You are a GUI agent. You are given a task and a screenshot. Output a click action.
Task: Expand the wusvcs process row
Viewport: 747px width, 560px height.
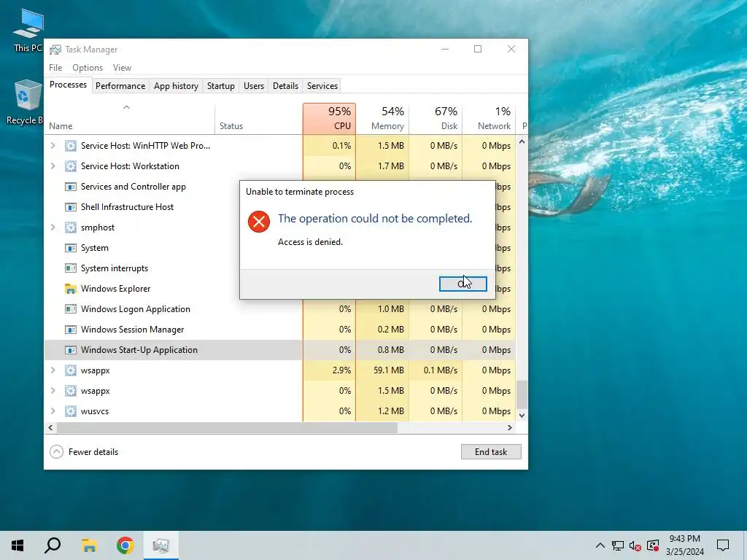click(53, 411)
